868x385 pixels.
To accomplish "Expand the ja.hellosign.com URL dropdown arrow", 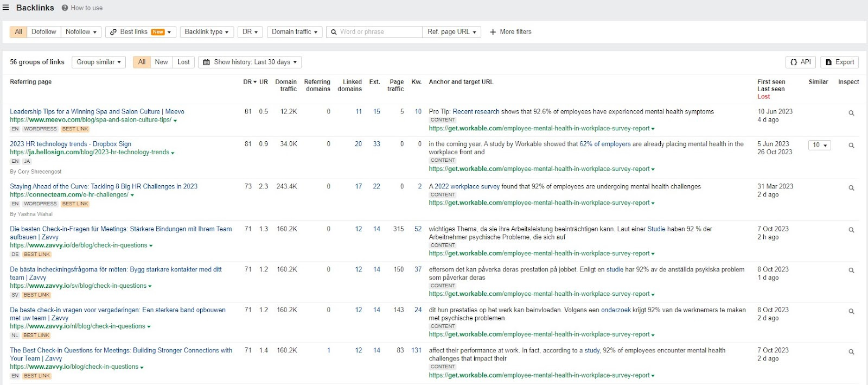I will click(173, 153).
